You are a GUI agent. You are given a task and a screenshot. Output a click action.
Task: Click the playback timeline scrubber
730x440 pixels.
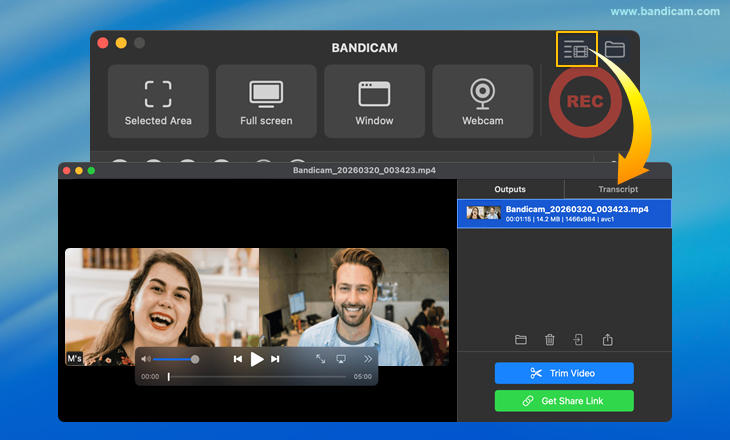click(257, 377)
